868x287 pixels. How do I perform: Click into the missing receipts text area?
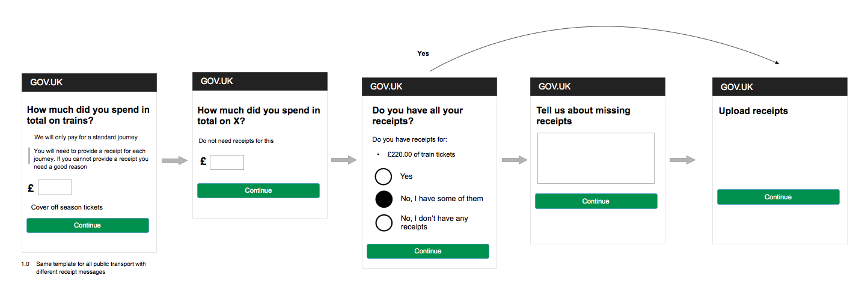coord(595,158)
